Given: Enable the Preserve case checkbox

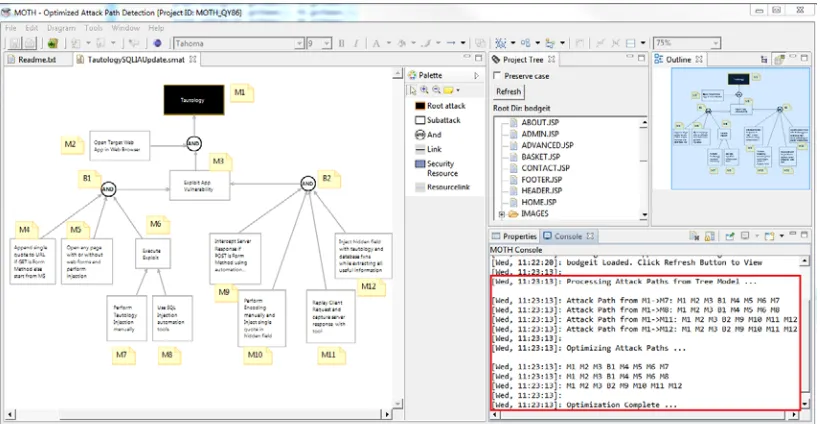Looking at the screenshot, I should point(497,76).
